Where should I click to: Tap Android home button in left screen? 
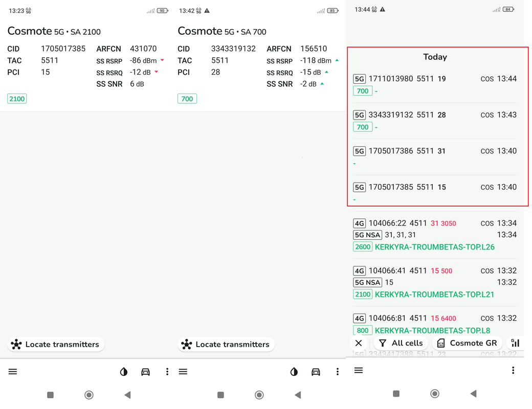pos(89,395)
